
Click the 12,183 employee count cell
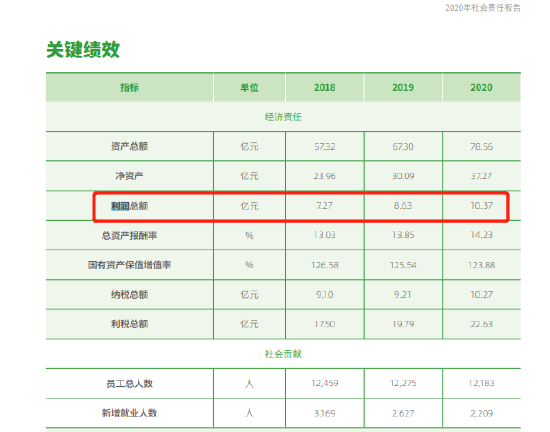(x=481, y=383)
